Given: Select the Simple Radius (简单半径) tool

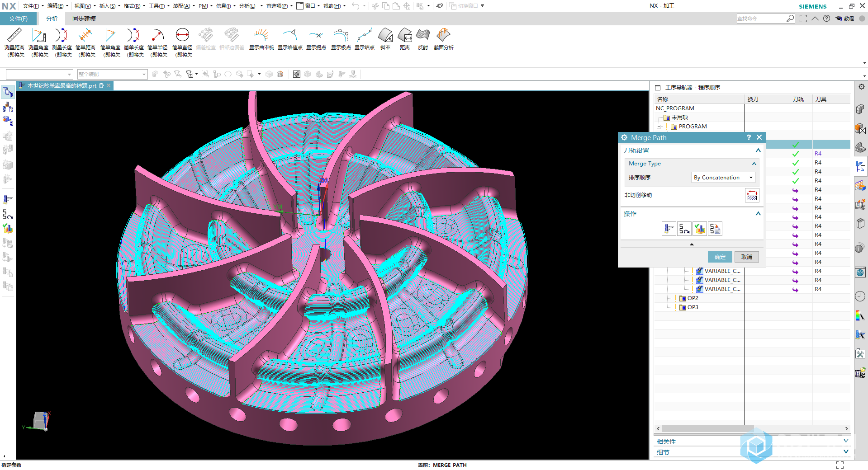Looking at the screenshot, I should (157, 42).
